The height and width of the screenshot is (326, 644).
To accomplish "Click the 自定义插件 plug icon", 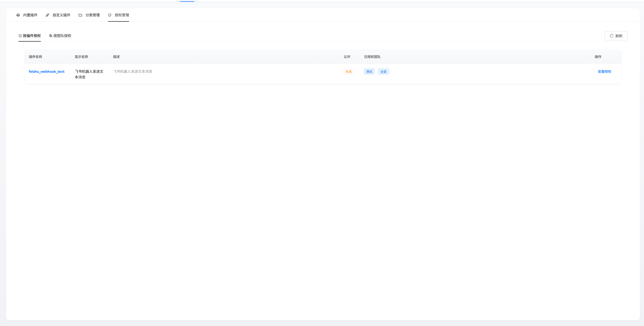I will (x=47, y=15).
